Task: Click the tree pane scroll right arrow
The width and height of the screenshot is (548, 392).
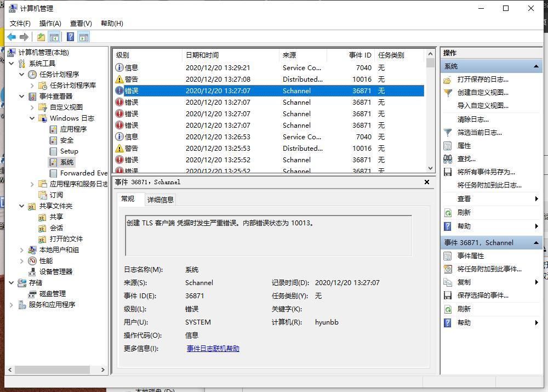Action: coord(103,370)
